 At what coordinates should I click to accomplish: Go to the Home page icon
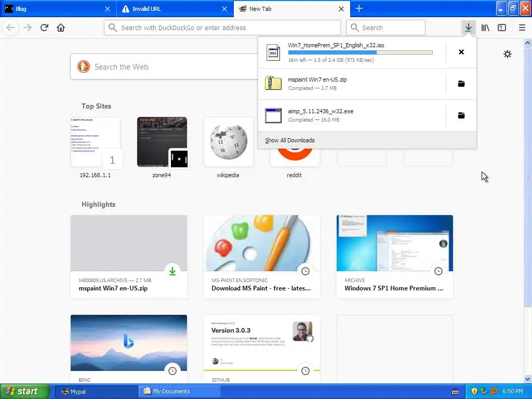tap(61, 28)
